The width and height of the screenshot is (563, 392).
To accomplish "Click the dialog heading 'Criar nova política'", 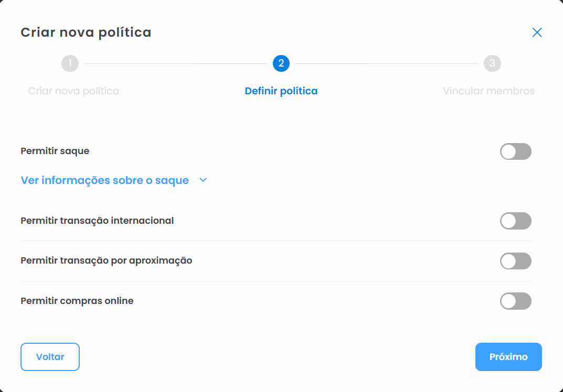I will coord(86,32).
